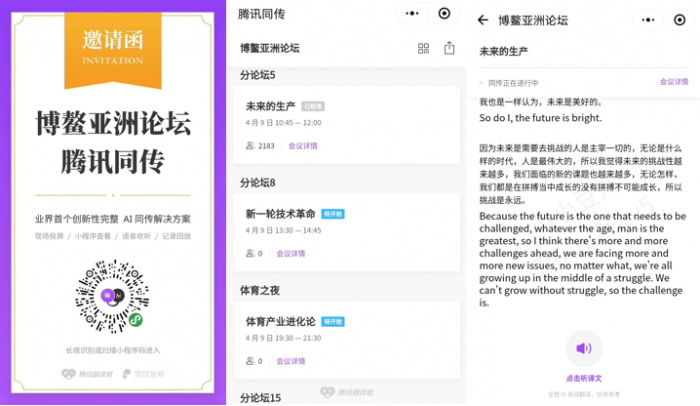
Task: Click the 博鳌亚洲论坛 title in the session list
Action: (x=270, y=48)
